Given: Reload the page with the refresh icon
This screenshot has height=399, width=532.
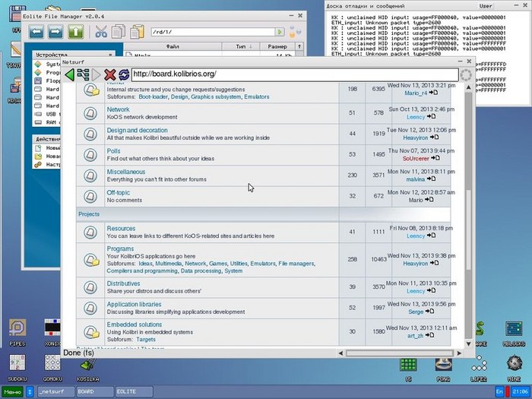Looking at the screenshot, I should pos(123,74).
